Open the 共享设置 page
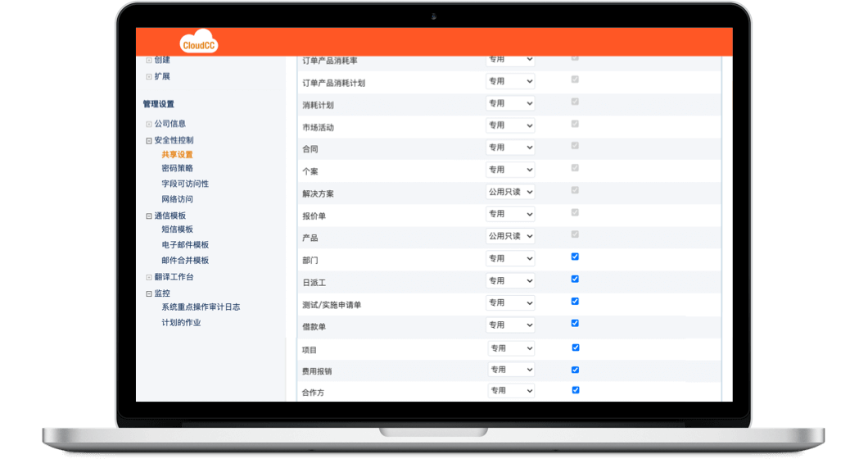868x459 pixels. coord(177,155)
